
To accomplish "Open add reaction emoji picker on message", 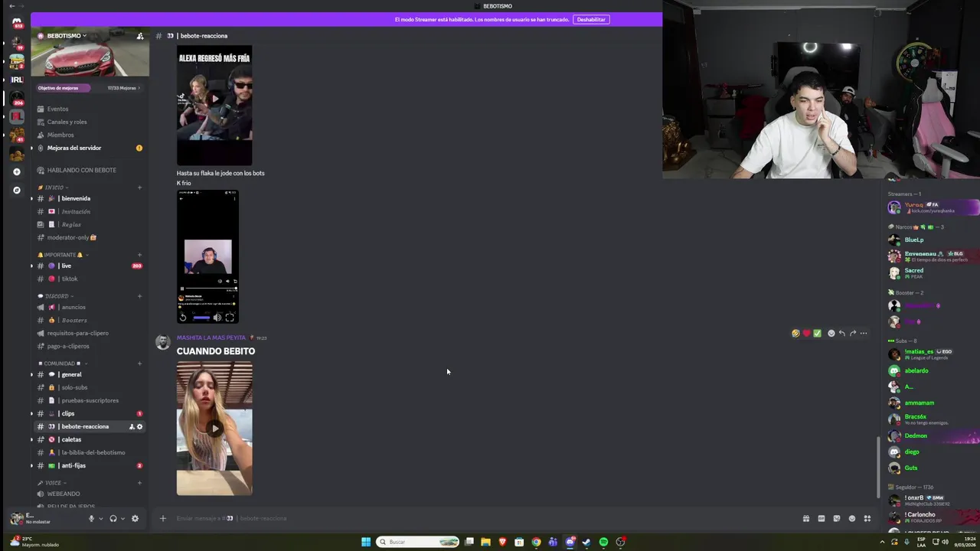I will [x=831, y=333].
